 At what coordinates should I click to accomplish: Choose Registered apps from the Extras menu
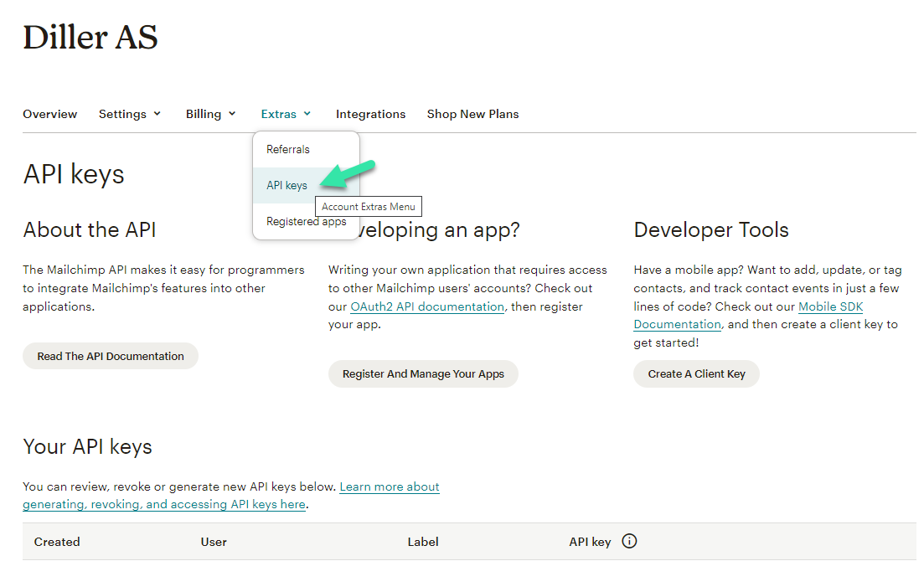coord(306,221)
